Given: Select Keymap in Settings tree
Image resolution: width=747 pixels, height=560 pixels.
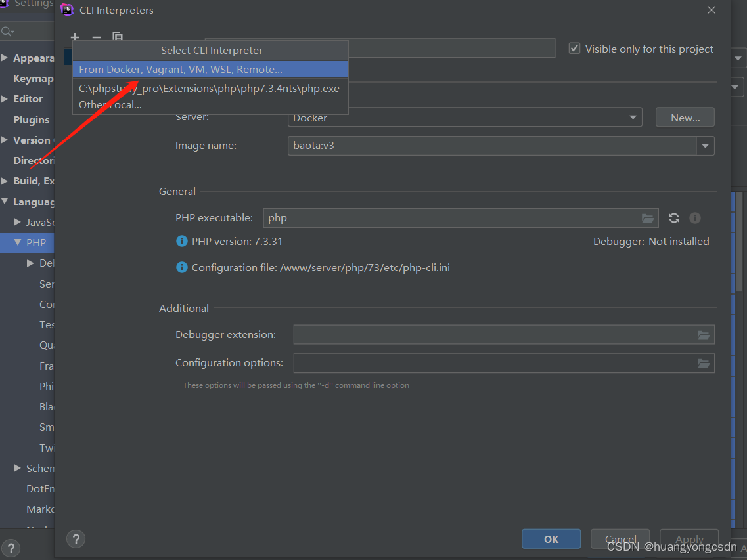Looking at the screenshot, I should tap(34, 79).
